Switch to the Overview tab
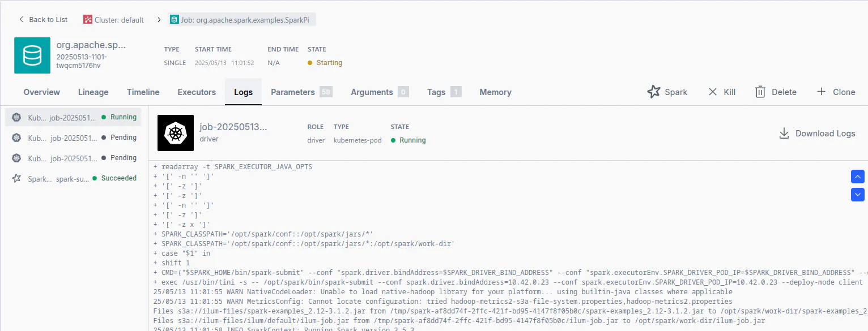 41,92
